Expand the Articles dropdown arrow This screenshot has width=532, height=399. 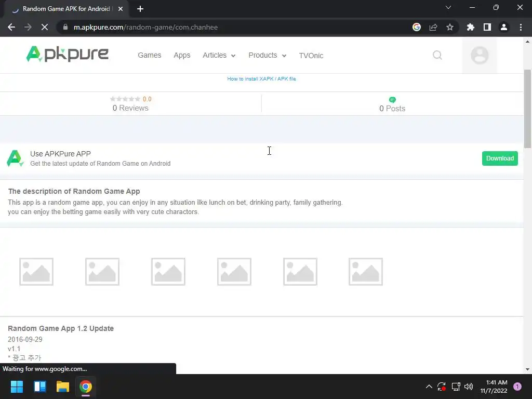pyautogui.click(x=233, y=56)
